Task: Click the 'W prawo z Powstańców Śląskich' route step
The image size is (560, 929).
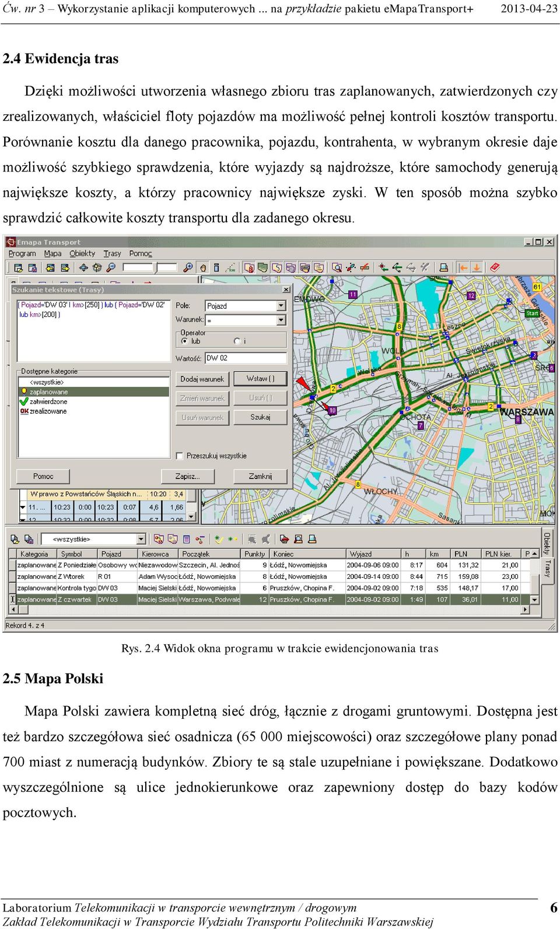Action: [86, 494]
